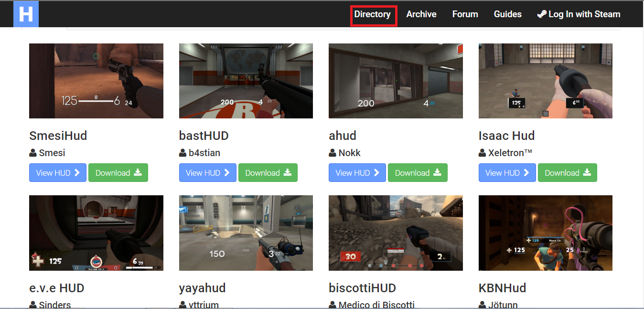Click the Isaac Hud title
This screenshot has width=644, height=318.
506,136
